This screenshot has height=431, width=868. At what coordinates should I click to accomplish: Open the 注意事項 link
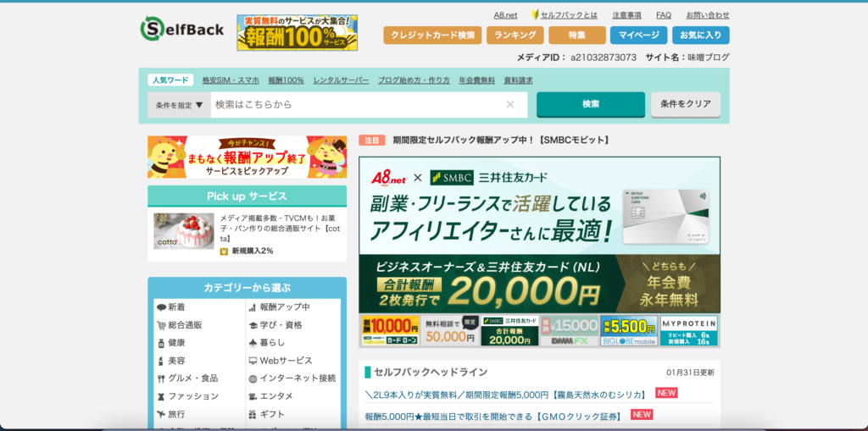(x=627, y=15)
